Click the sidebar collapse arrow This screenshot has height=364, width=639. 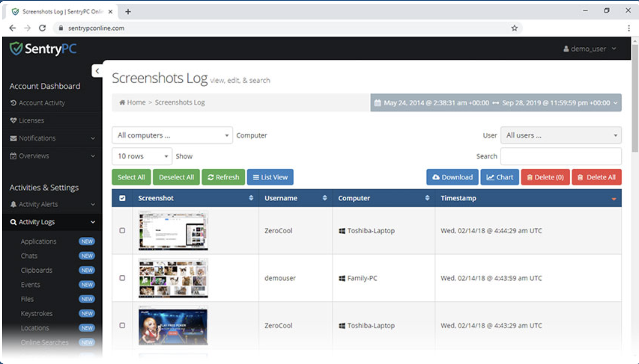tap(97, 71)
